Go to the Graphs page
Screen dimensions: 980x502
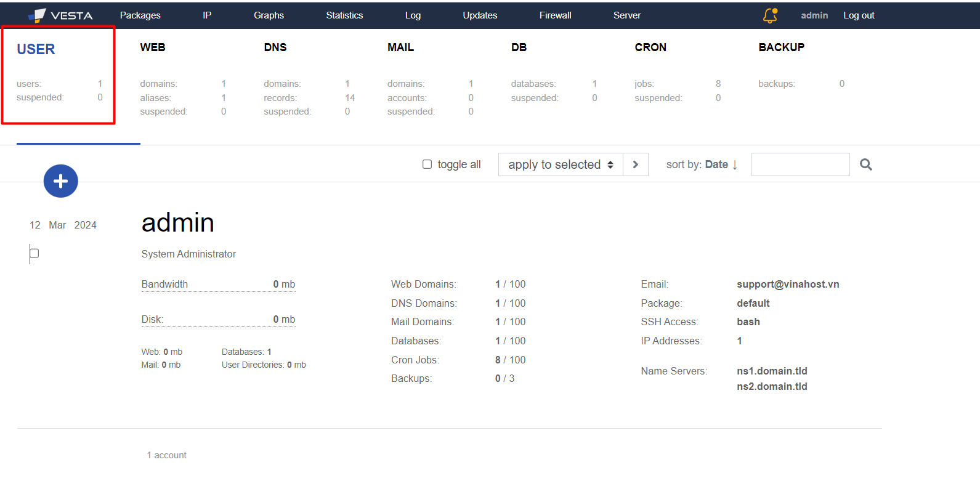click(x=269, y=15)
